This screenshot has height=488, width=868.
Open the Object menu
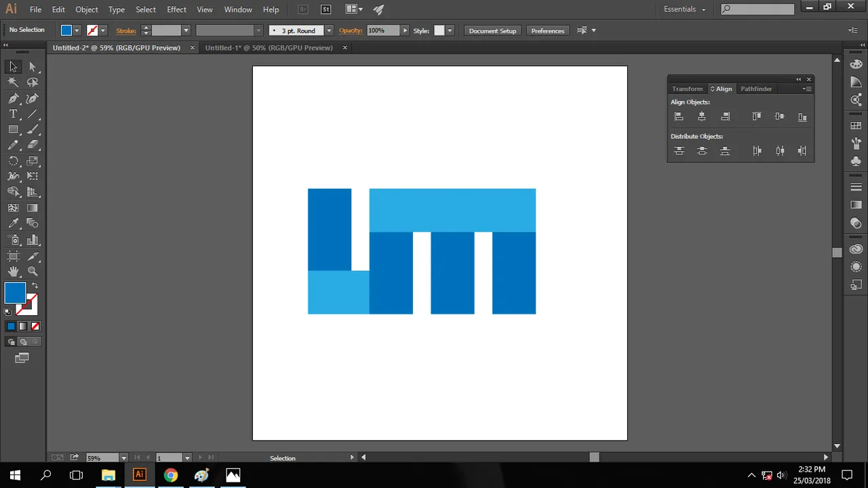coord(87,9)
